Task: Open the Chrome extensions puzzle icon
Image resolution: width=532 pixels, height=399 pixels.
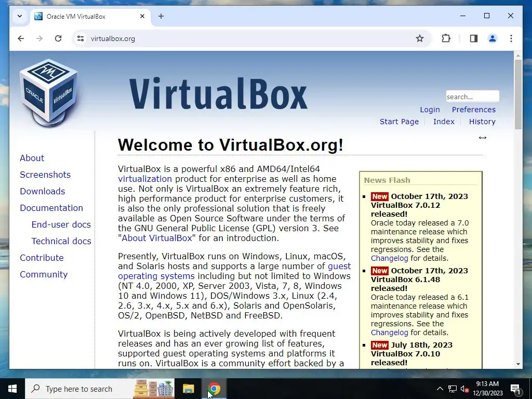Action: point(446,38)
